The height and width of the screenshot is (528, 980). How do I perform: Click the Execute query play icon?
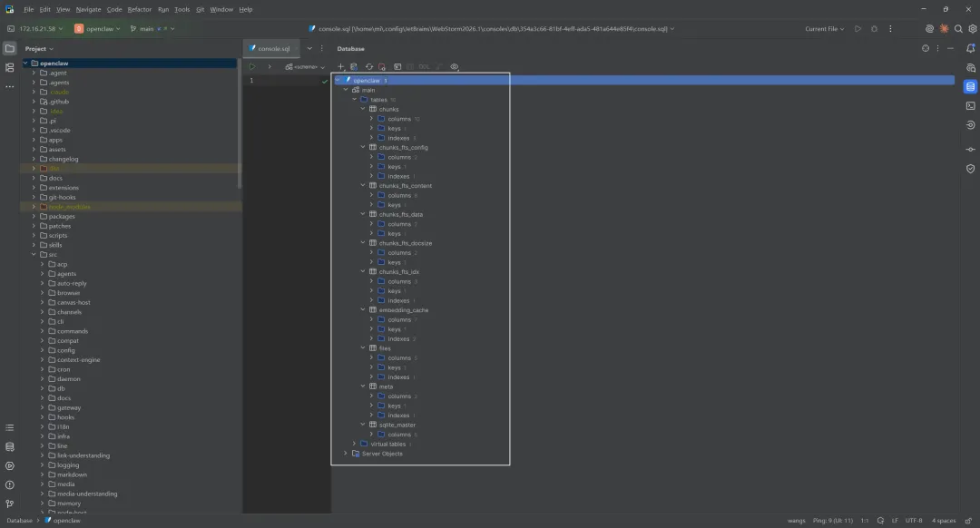click(x=252, y=67)
